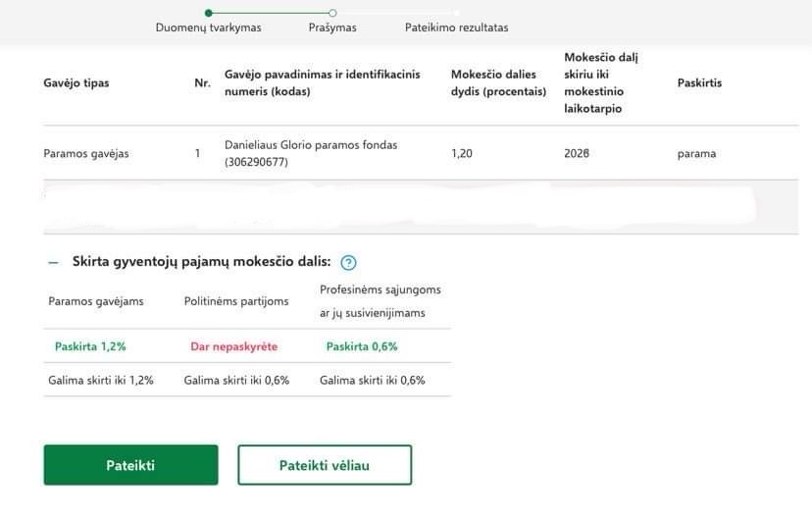
Task: Click the green 'Paskirta 0,6%' status
Action: point(362,346)
